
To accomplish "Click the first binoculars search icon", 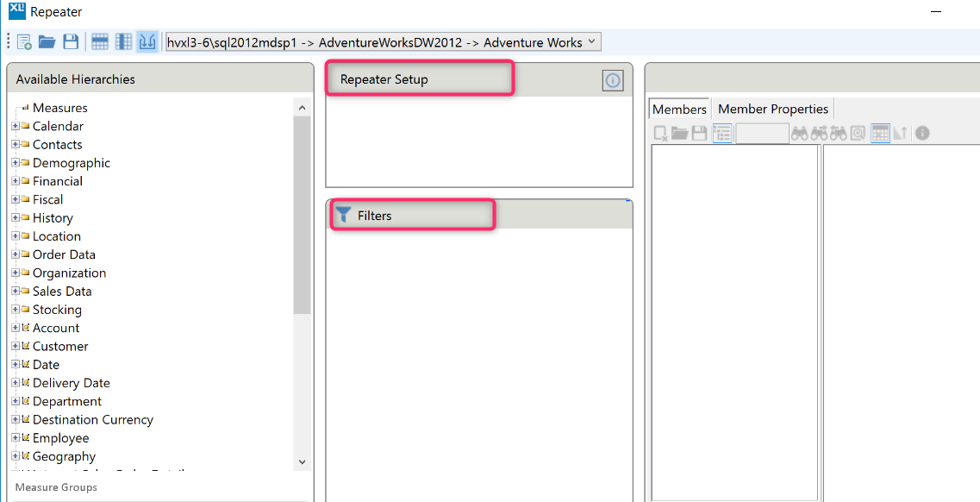I will [x=799, y=134].
